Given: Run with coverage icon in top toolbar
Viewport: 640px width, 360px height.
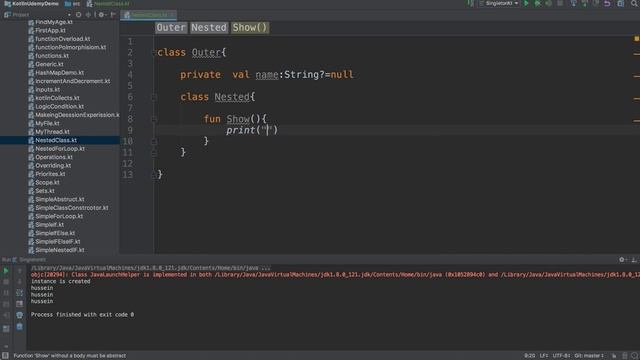Looking at the screenshot, I should (x=549, y=4).
